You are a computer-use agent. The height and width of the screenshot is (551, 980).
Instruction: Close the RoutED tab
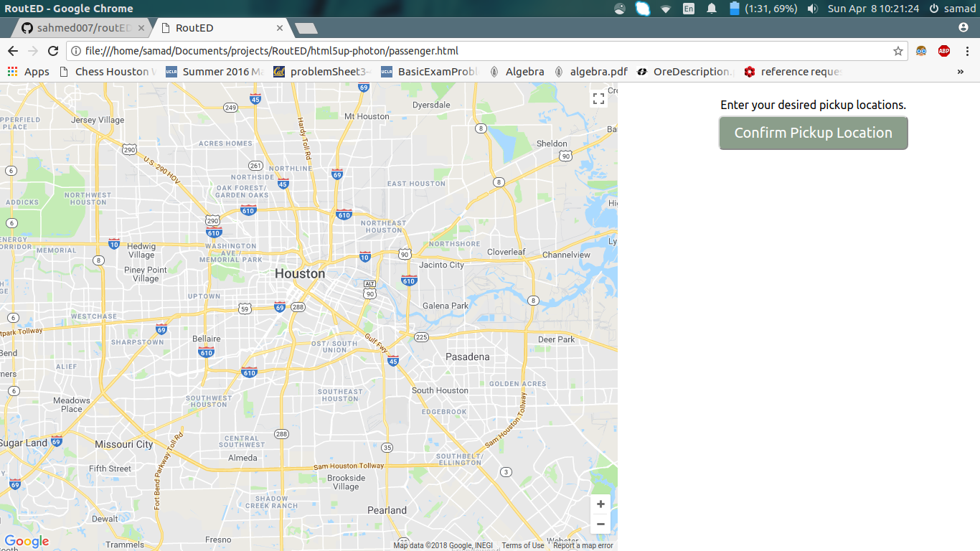click(280, 29)
